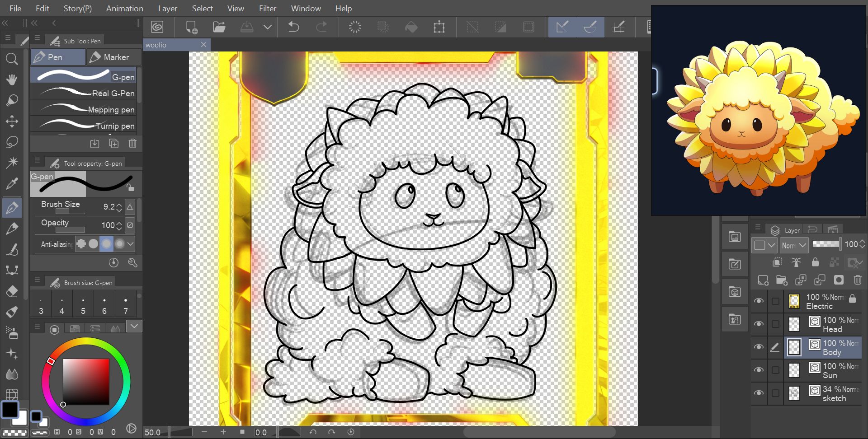
Task: Zoom in with the plus button
Action: pos(223,432)
